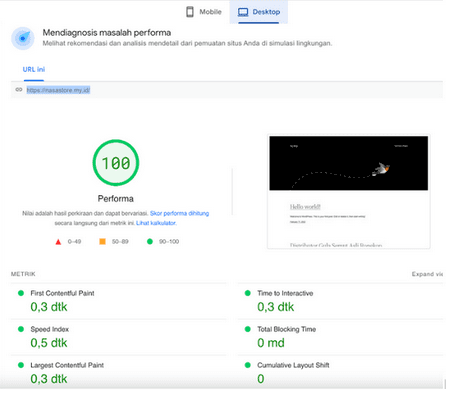Click the '0,5 dtk' Speed Index value
Screen dimensions: 468x396
[x=49, y=343]
